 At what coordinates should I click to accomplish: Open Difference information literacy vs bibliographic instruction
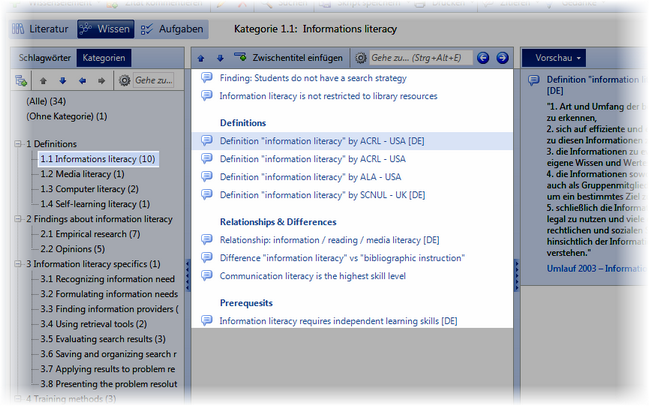(x=342, y=258)
